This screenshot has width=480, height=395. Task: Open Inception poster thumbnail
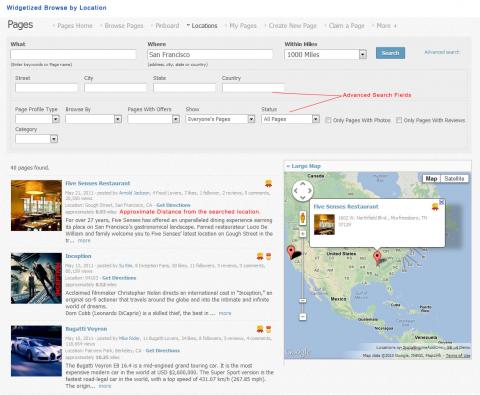click(36, 278)
